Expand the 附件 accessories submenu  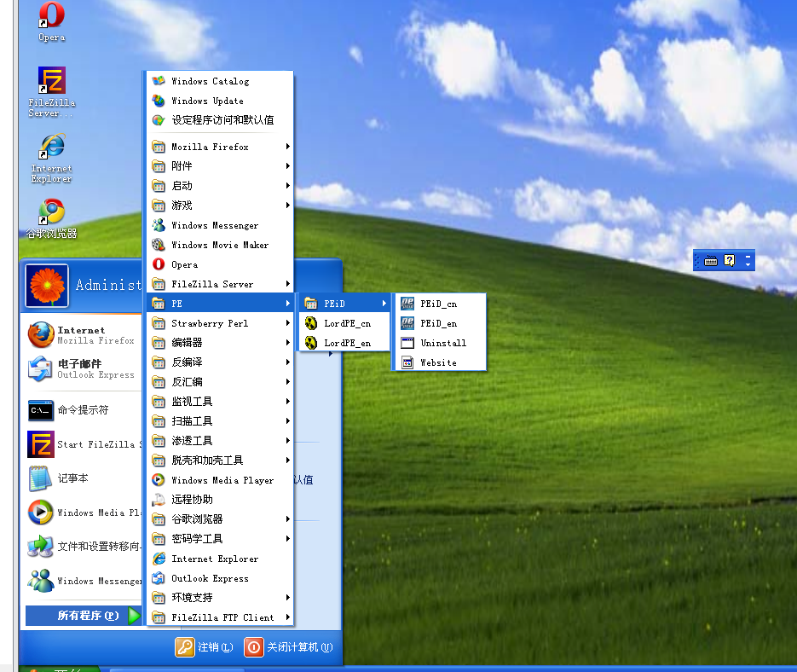tap(220, 166)
